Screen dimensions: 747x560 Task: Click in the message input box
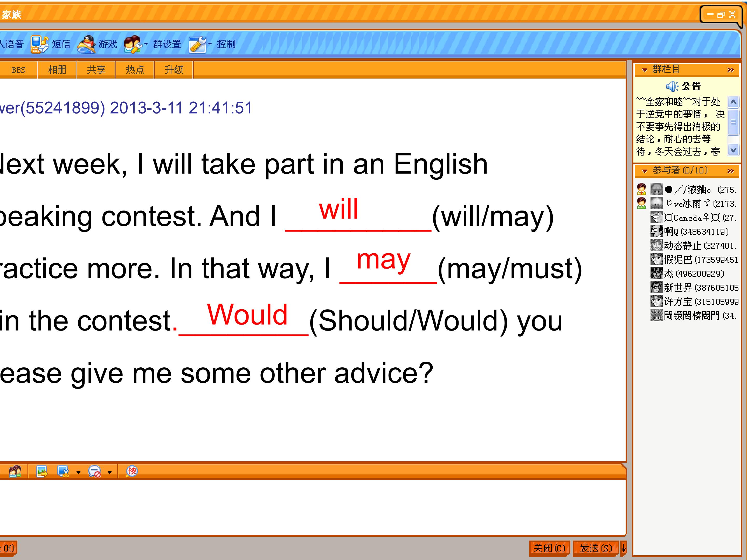click(x=312, y=507)
